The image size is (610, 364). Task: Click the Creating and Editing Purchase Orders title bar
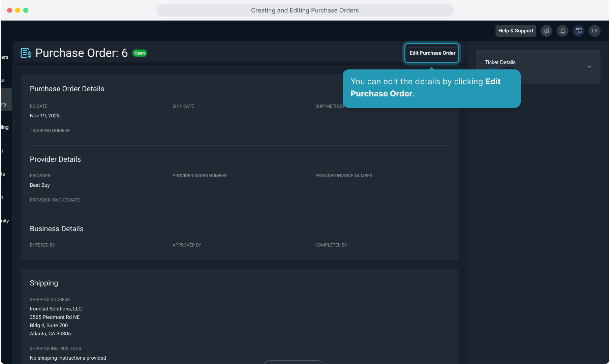click(x=305, y=10)
